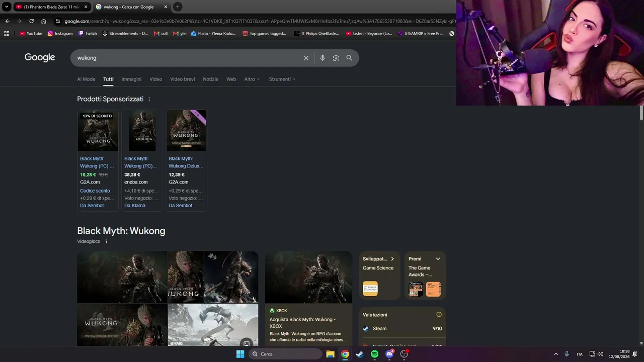644x362 pixels.
Task: Click the Windows taskbar Cerca search box
Action: (285, 354)
